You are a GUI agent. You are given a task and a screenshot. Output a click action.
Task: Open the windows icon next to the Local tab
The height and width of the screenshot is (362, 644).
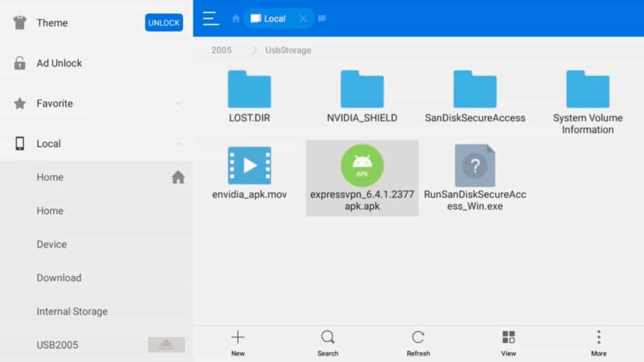click(x=322, y=18)
